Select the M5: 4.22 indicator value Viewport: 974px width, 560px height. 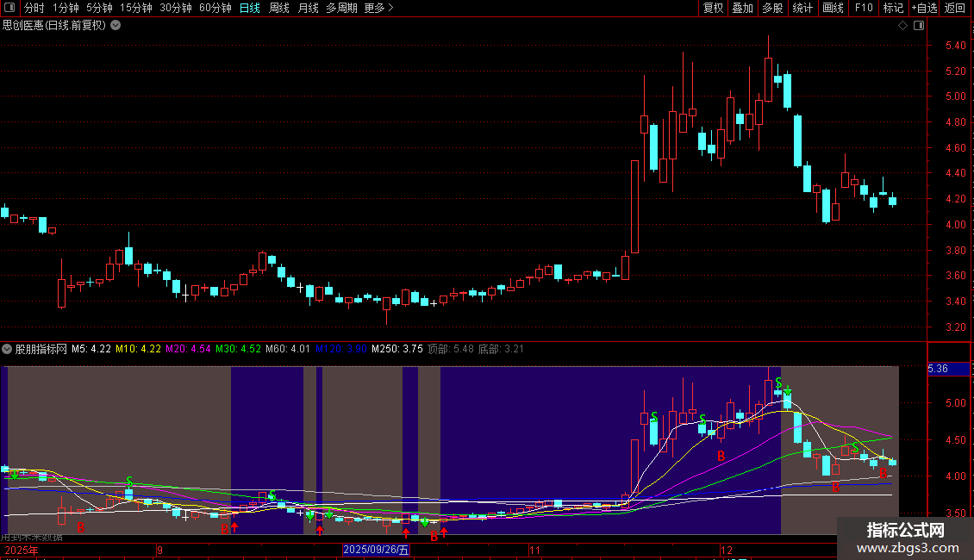point(91,349)
